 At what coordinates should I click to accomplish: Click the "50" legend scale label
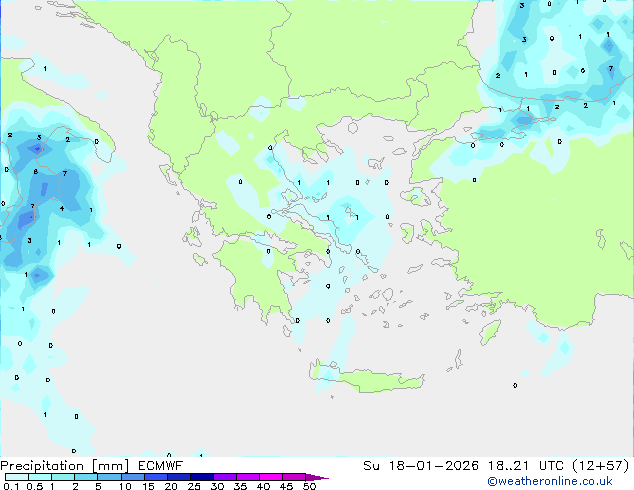tap(309, 486)
